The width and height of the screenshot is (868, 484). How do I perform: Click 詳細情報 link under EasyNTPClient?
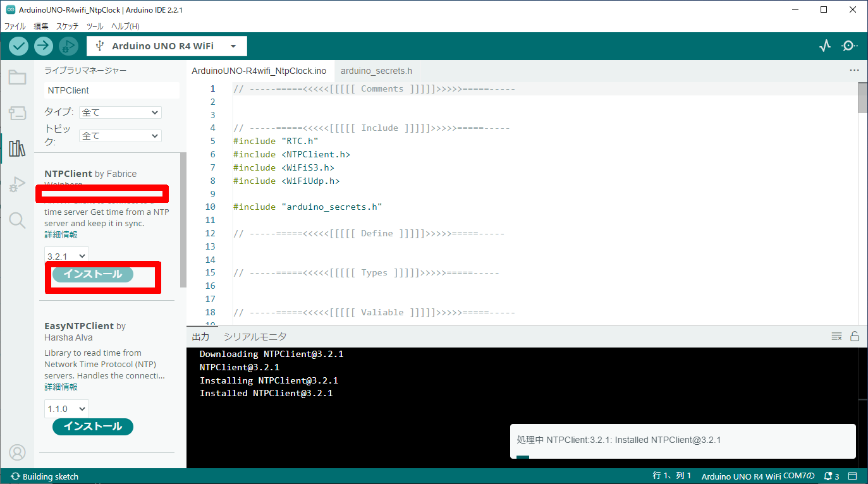point(61,387)
